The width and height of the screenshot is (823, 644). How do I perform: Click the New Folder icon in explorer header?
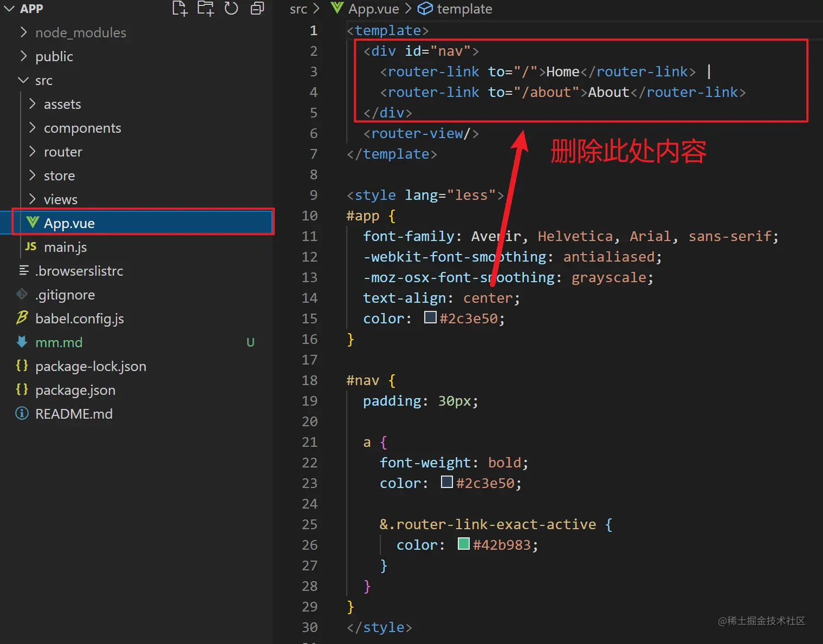pyautogui.click(x=205, y=9)
